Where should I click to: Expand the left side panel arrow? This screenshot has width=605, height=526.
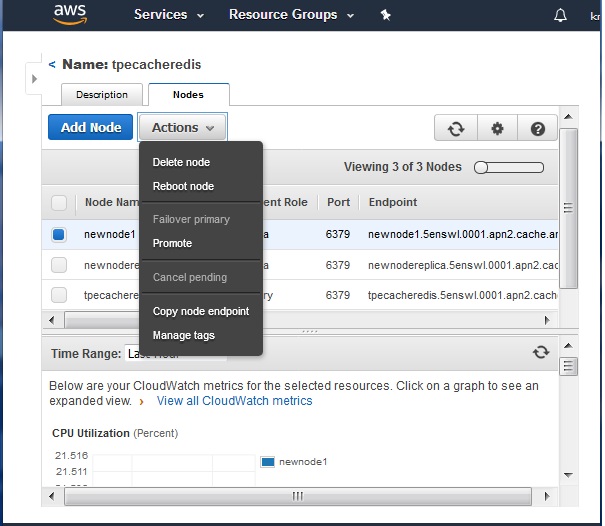(x=35, y=79)
